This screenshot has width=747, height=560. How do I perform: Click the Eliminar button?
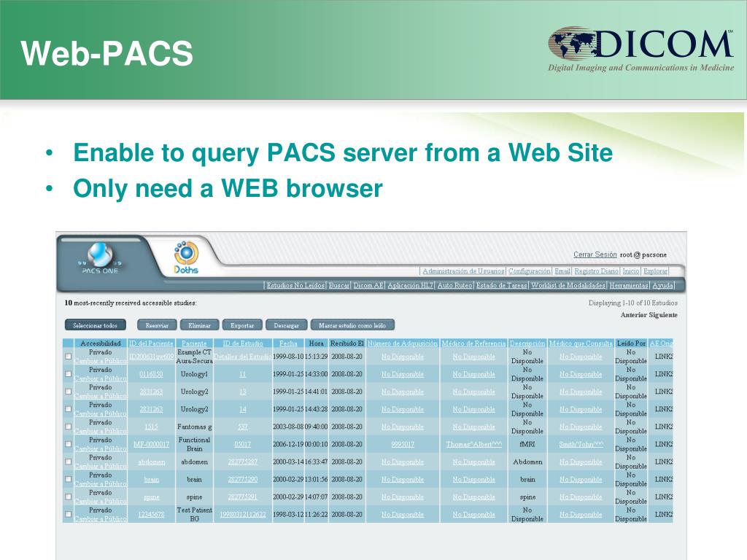tap(199, 325)
